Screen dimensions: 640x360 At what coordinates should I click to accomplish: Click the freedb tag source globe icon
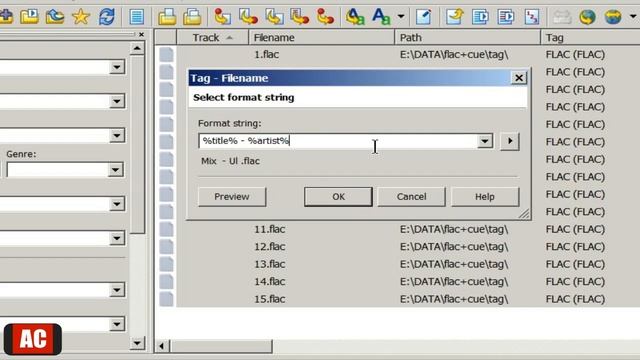tap(587, 17)
